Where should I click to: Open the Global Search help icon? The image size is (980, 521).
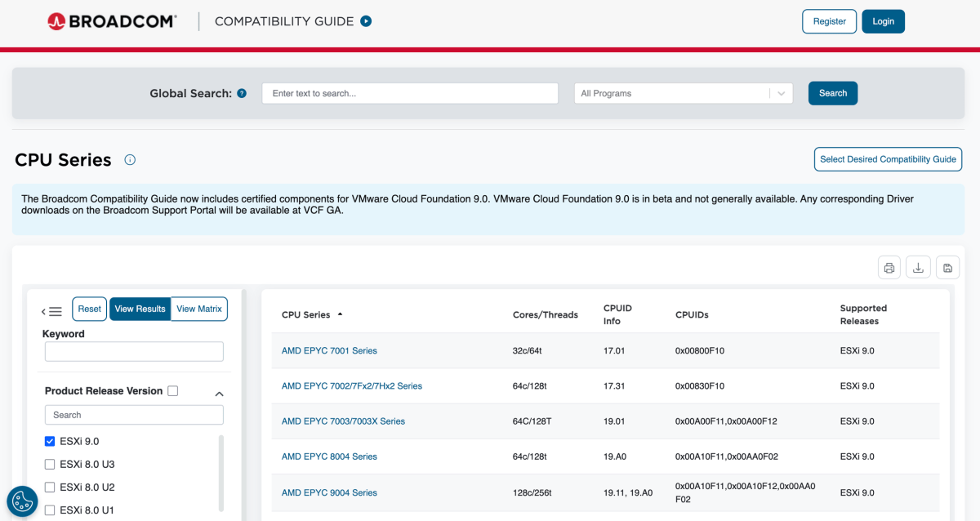tap(242, 94)
